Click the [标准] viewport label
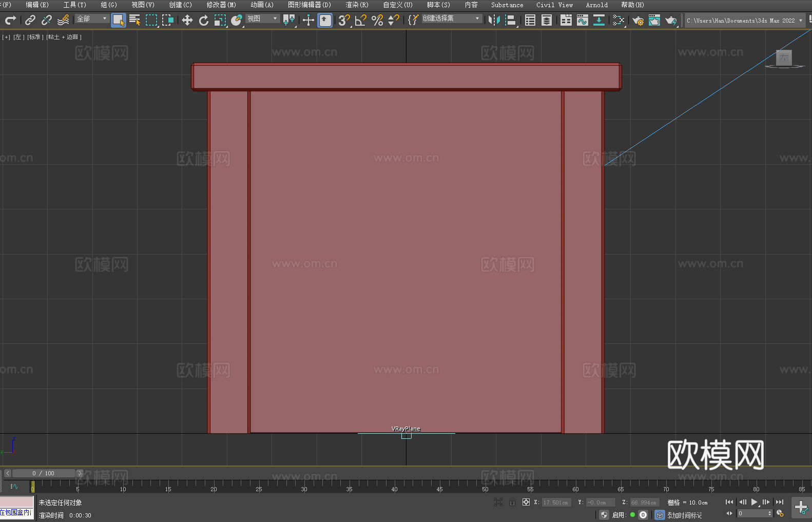Screen dimensions: 812x522 pyautogui.click(x=35, y=37)
